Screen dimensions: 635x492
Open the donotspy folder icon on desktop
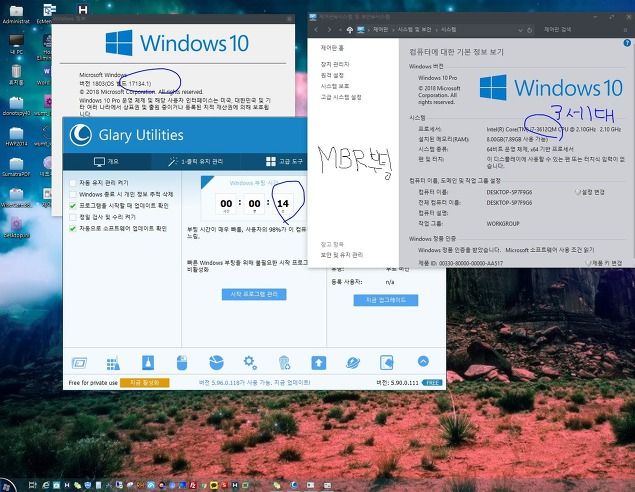click(16, 106)
